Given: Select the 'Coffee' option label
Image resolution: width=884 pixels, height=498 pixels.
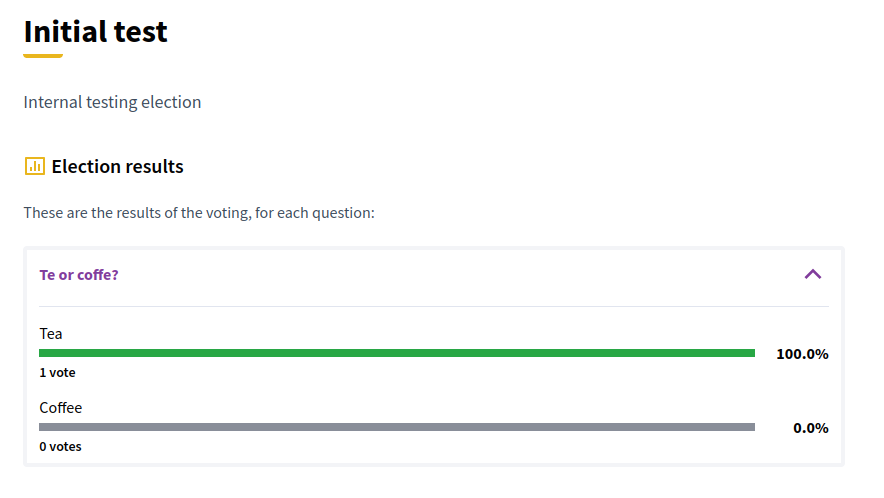Looking at the screenshot, I should (x=61, y=407).
